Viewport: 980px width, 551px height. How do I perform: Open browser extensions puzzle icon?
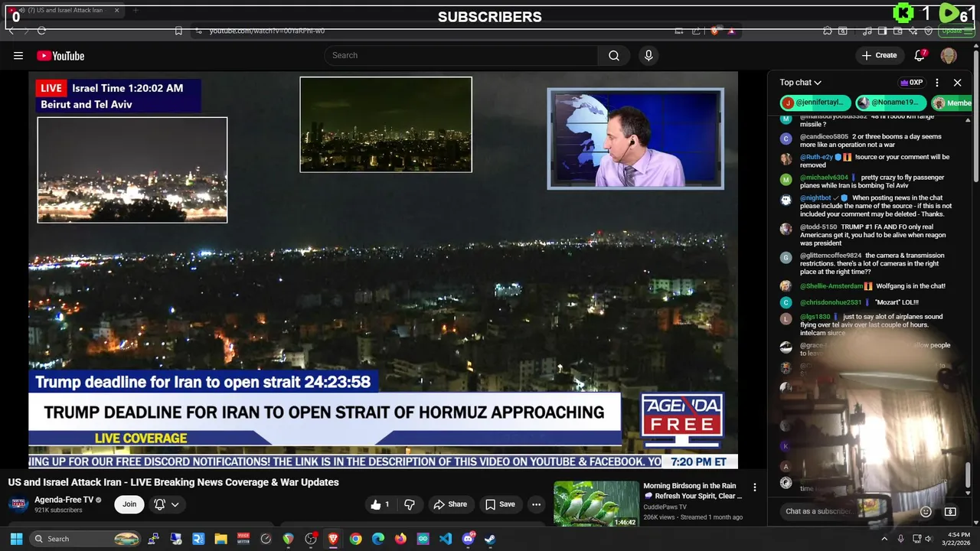pyautogui.click(x=828, y=31)
